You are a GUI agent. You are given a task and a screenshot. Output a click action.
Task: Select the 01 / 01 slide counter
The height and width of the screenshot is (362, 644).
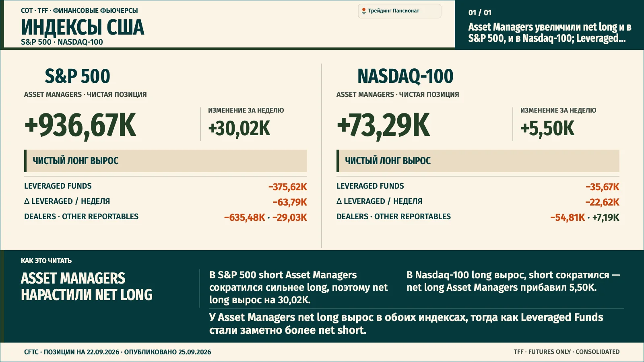(x=480, y=12)
